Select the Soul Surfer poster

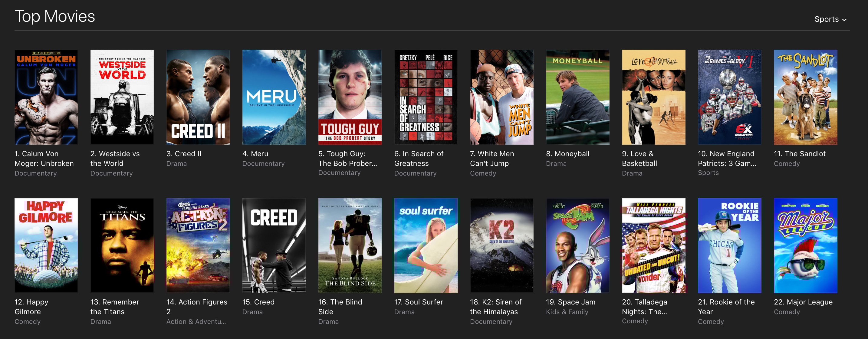coord(426,245)
